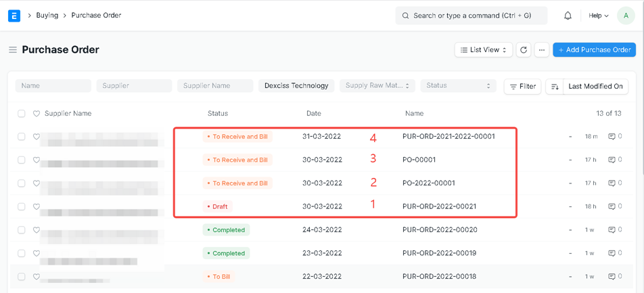Open the Supply Raw Materials dropdown
The width and height of the screenshot is (644, 293).
(377, 86)
